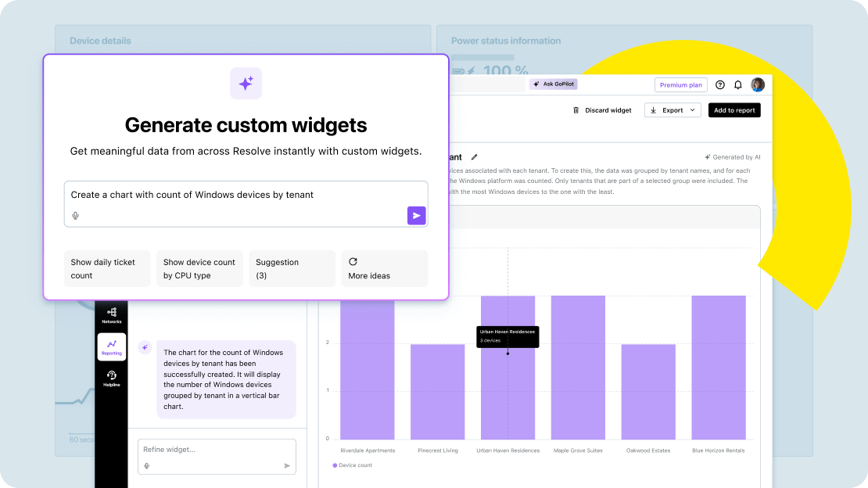Viewport: 868px width, 488px height.
Task: Click the purple send arrow button
Action: [416, 215]
